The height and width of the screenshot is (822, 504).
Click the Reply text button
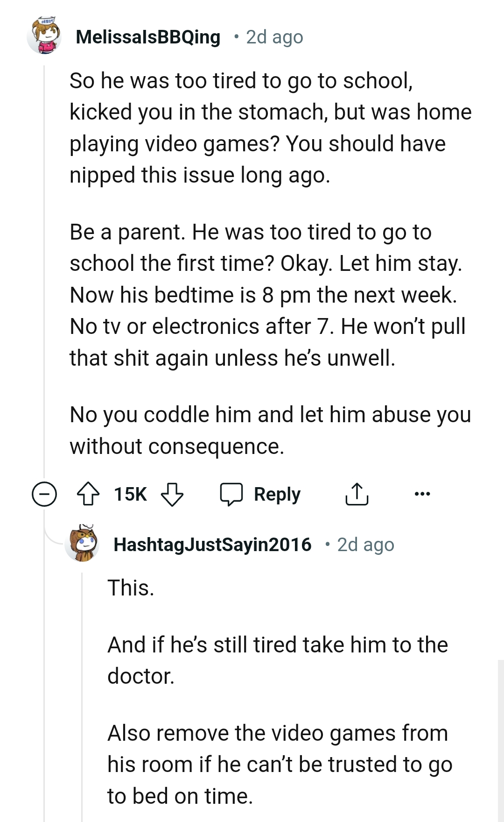(x=277, y=494)
